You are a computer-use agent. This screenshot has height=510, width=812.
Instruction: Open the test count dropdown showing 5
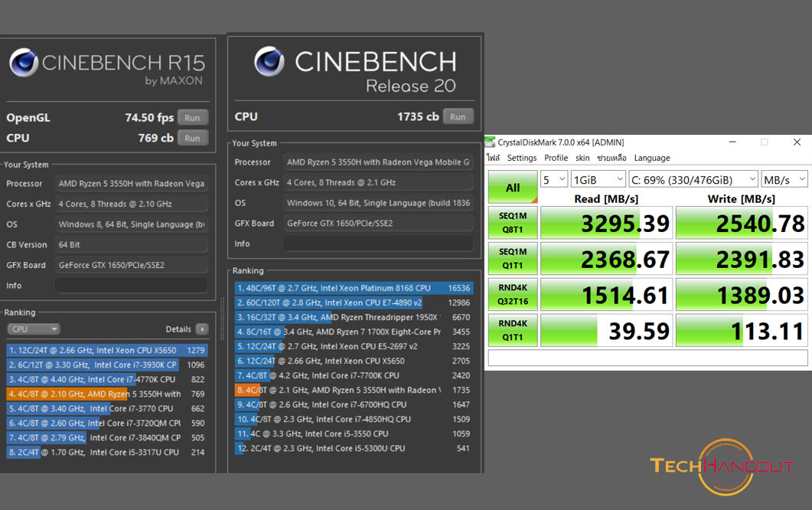point(554,179)
